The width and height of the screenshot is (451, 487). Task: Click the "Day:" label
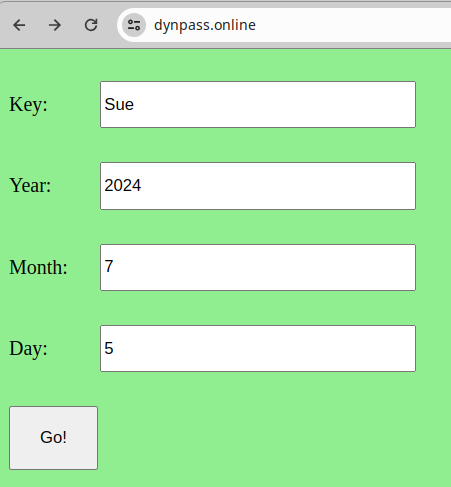28,349
